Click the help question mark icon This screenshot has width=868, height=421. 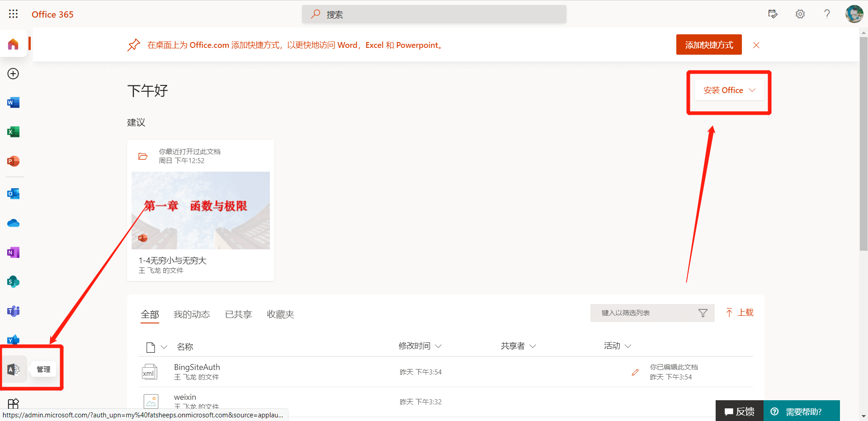point(827,14)
